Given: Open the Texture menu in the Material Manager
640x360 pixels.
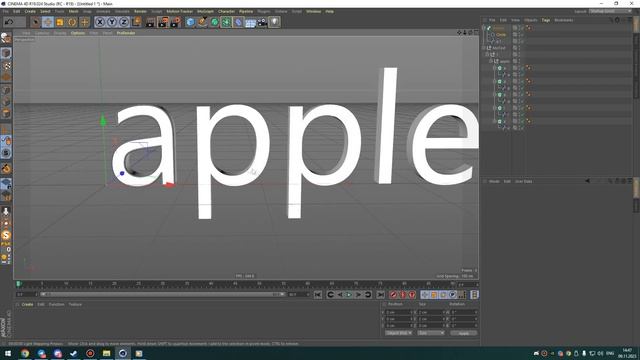Looking at the screenshot, I should point(75,304).
